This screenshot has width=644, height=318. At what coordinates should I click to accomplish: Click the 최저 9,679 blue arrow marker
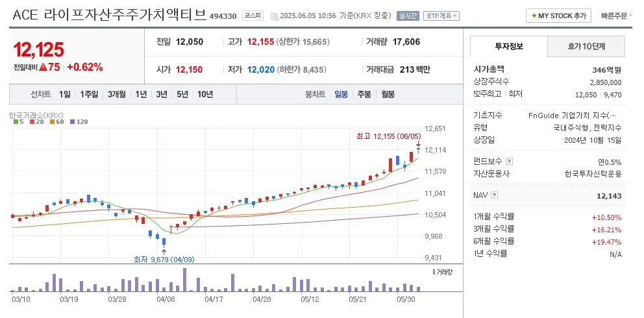[164, 251]
